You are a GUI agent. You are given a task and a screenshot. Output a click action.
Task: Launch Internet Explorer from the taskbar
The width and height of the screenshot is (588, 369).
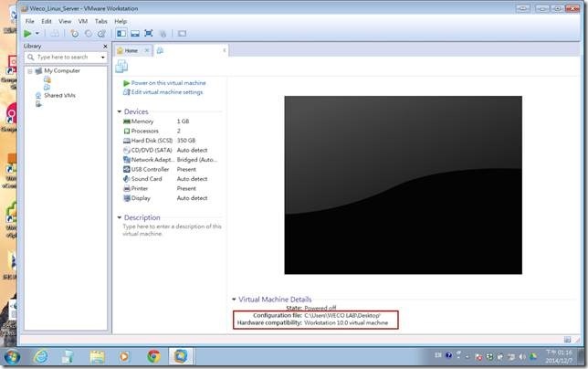(x=40, y=356)
